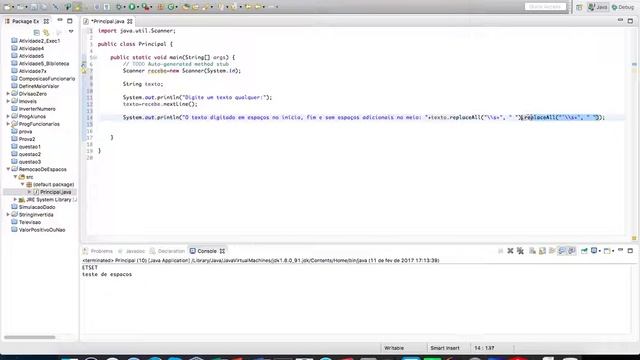Image resolution: width=640 pixels, height=360 pixels.
Task: Toggle show console on standard error change
Action: 571,251
